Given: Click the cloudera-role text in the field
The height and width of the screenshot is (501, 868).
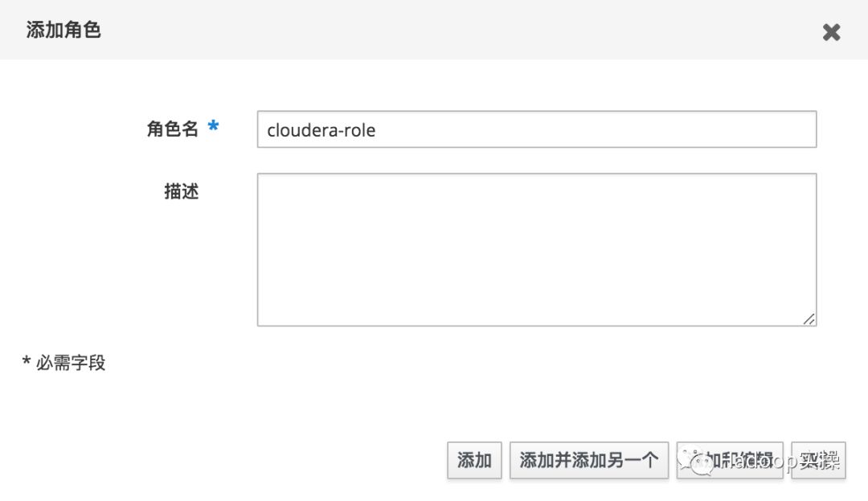Looking at the screenshot, I should tap(321, 129).
